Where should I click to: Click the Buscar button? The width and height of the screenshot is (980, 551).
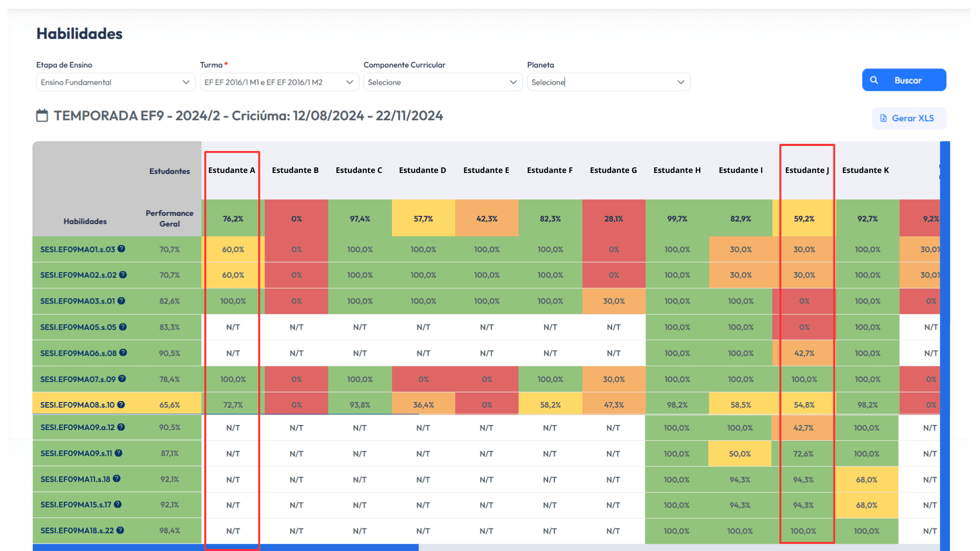[x=904, y=80]
